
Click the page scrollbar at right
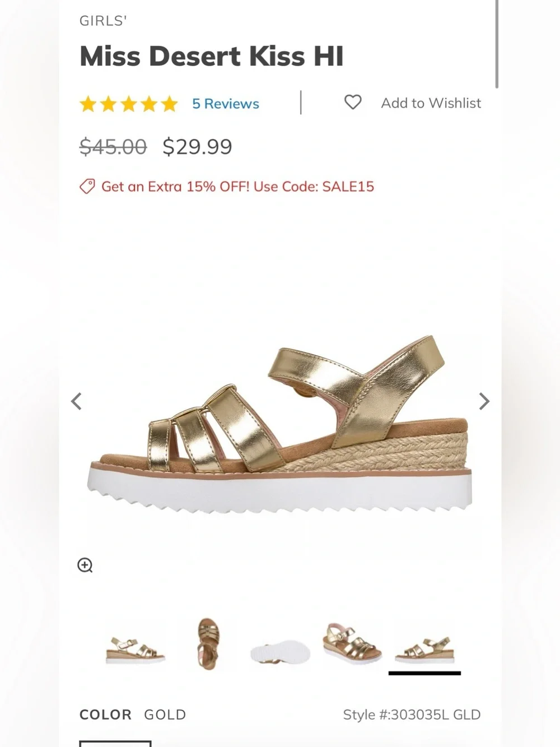tap(497, 44)
